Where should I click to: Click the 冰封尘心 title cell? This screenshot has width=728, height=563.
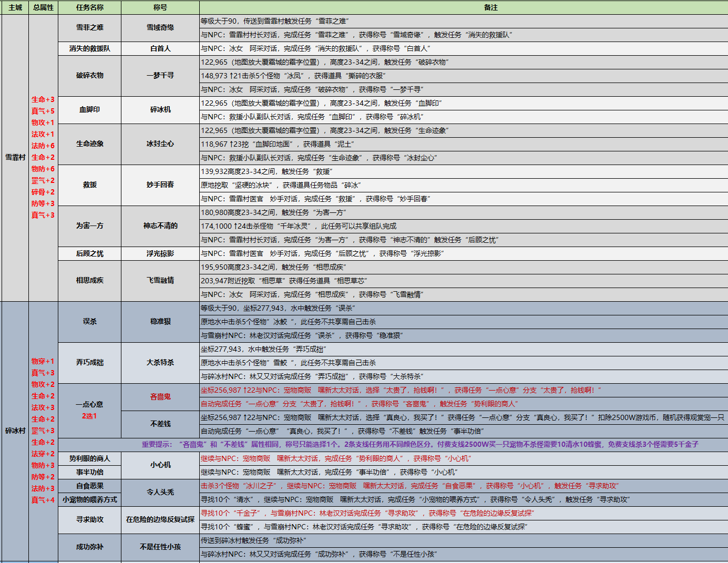coord(160,144)
